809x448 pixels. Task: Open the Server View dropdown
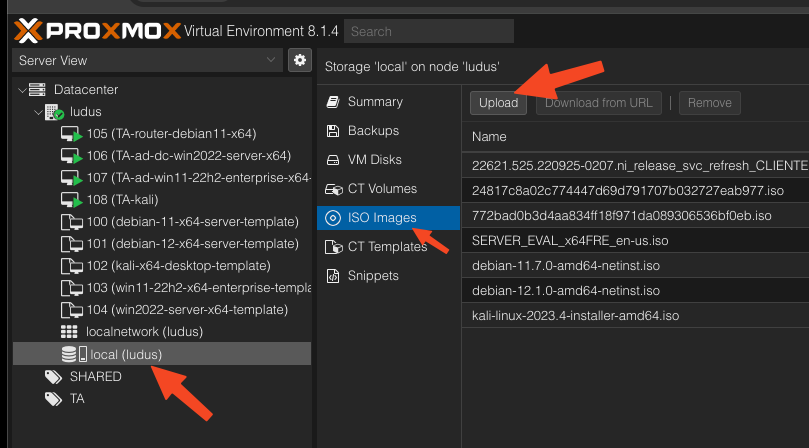146,61
